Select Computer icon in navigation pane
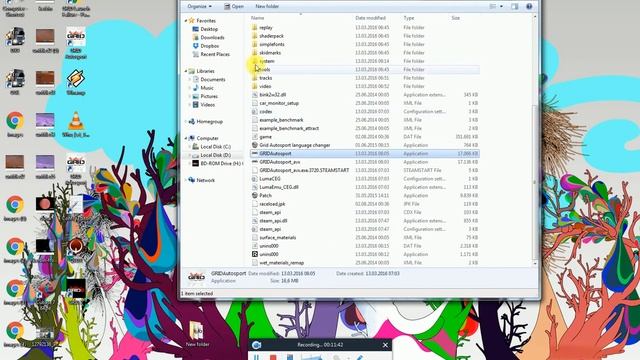The height and width of the screenshot is (360, 640). pyautogui.click(x=191, y=138)
